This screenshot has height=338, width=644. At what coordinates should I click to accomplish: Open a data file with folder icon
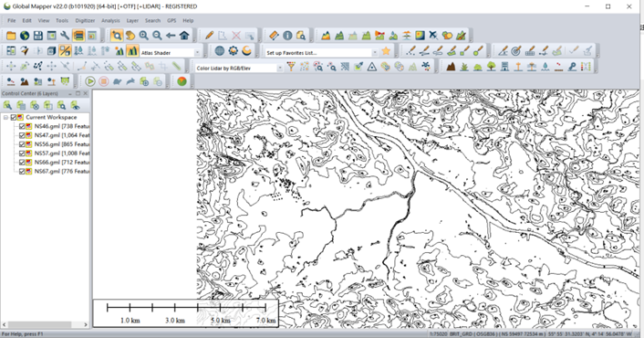(x=11, y=36)
